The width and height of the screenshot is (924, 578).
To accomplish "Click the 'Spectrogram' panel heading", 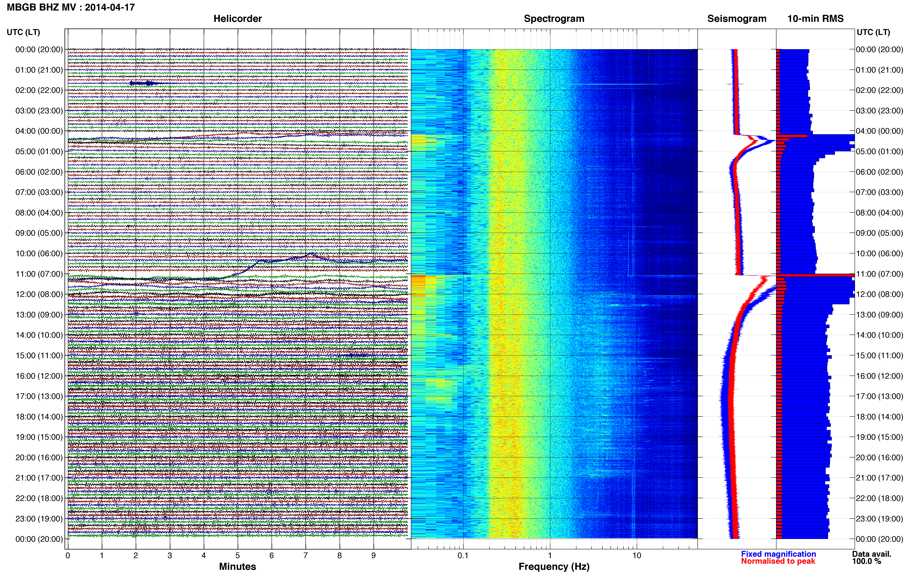I will click(x=554, y=19).
